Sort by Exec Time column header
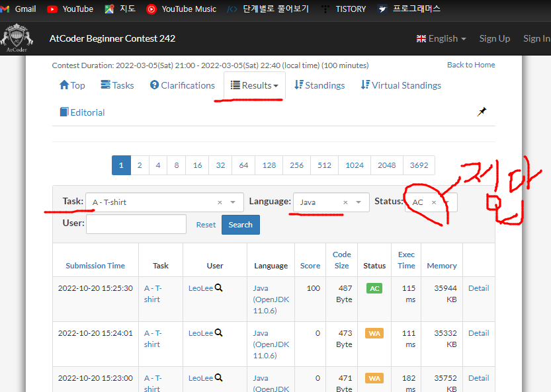Screen dimensions: 551x392 pyautogui.click(x=406, y=260)
